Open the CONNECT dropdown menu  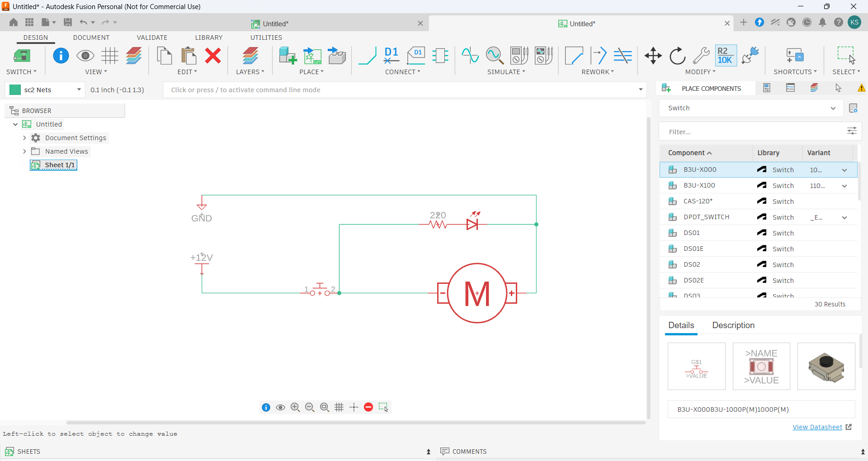[403, 72]
